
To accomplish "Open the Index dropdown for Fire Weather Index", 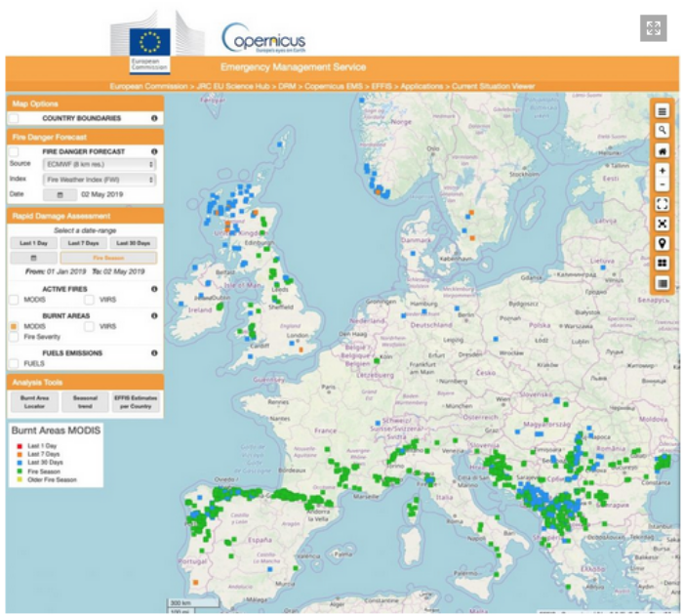I will click(99, 180).
